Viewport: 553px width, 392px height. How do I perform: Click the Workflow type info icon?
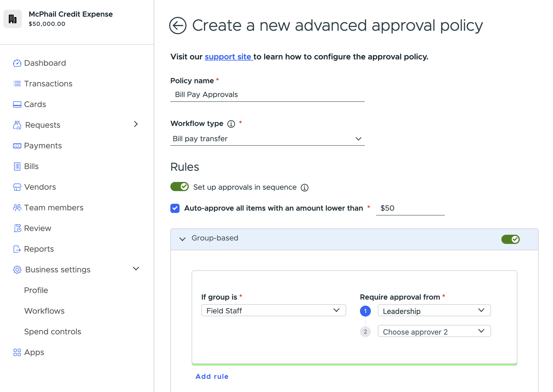tap(231, 124)
